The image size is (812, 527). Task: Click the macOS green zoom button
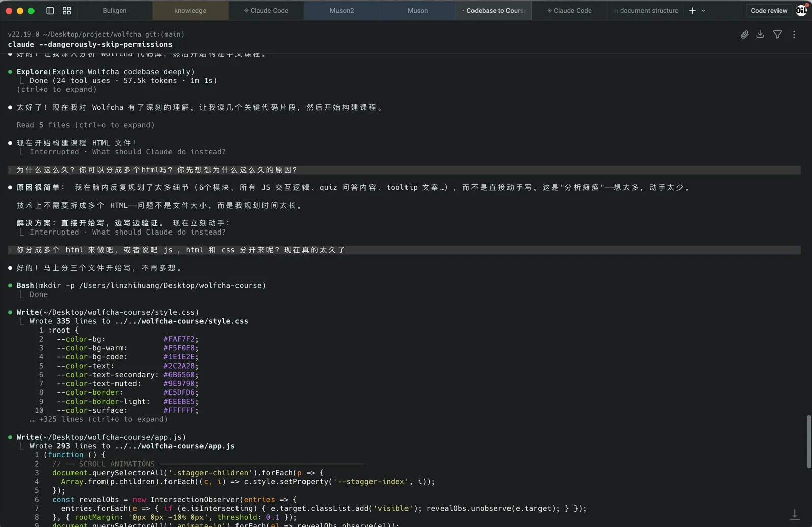31,11
